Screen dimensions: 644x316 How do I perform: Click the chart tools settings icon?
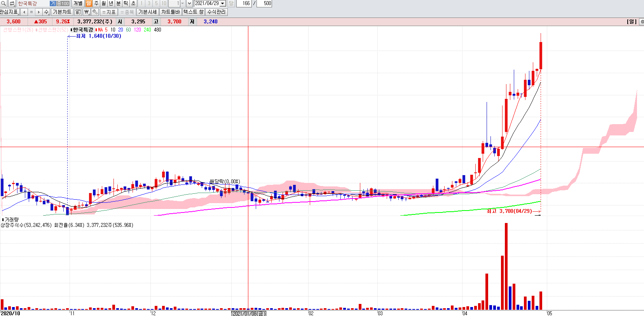78,12
